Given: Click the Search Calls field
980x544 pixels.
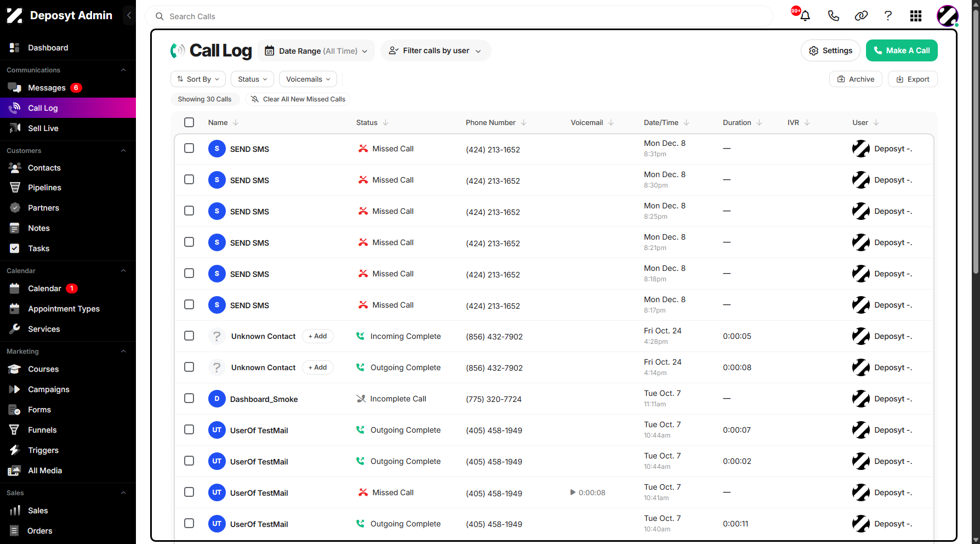Looking at the screenshot, I should [459, 16].
